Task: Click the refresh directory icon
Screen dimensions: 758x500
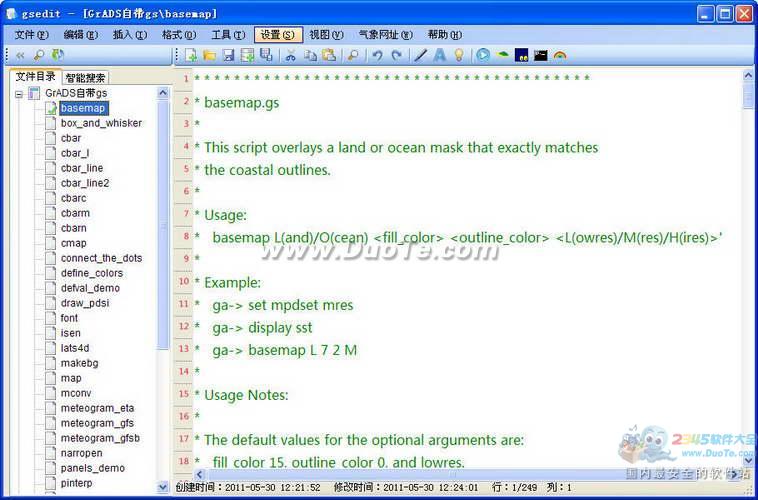Action: [58, 55]
